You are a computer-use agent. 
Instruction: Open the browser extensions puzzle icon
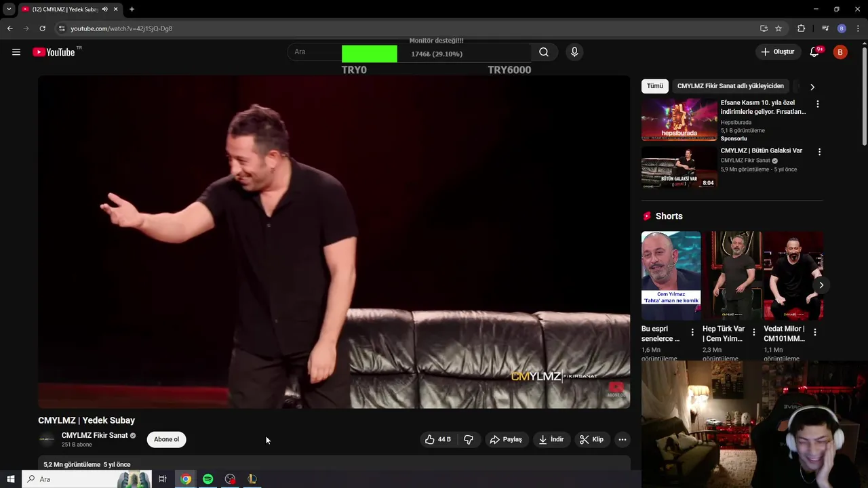tap(802, 28)
